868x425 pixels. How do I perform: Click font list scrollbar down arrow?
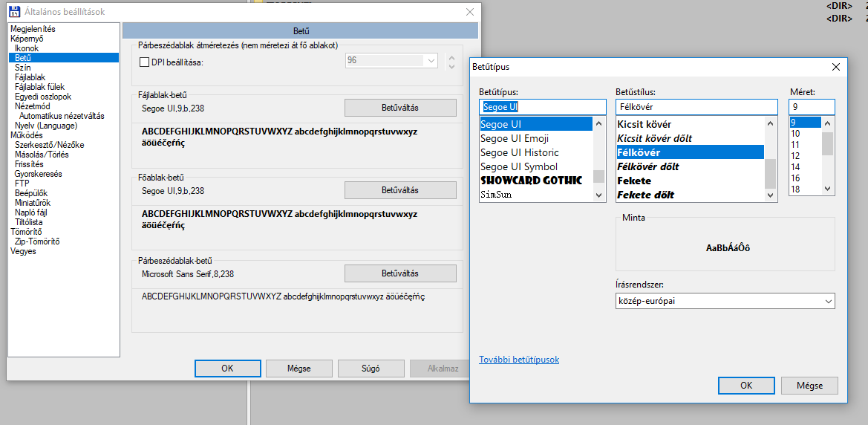(x=598, y=195)
